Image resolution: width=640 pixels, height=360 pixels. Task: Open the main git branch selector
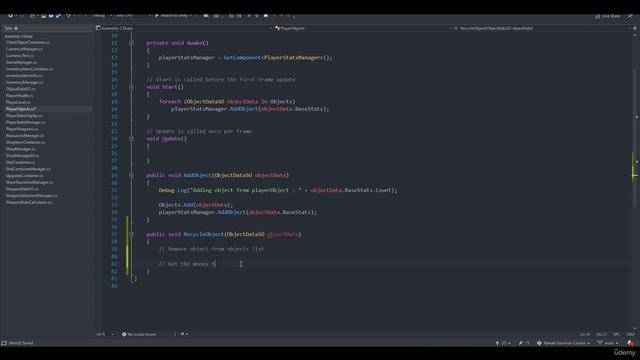tap(608, 343)
